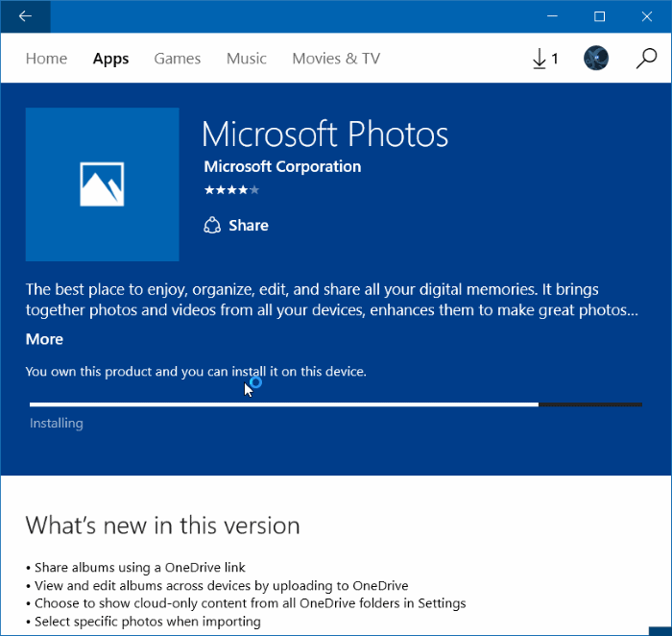The height and width of the screenshot is (636, 672).
Task: Open the Movies & TV tab
Action: point(336,59)
